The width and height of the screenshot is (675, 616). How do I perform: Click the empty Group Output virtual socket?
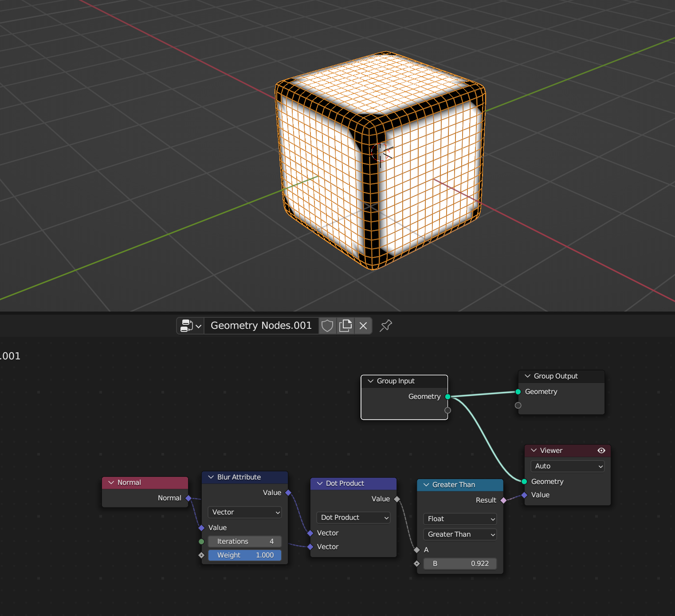(x=518, y=405)
